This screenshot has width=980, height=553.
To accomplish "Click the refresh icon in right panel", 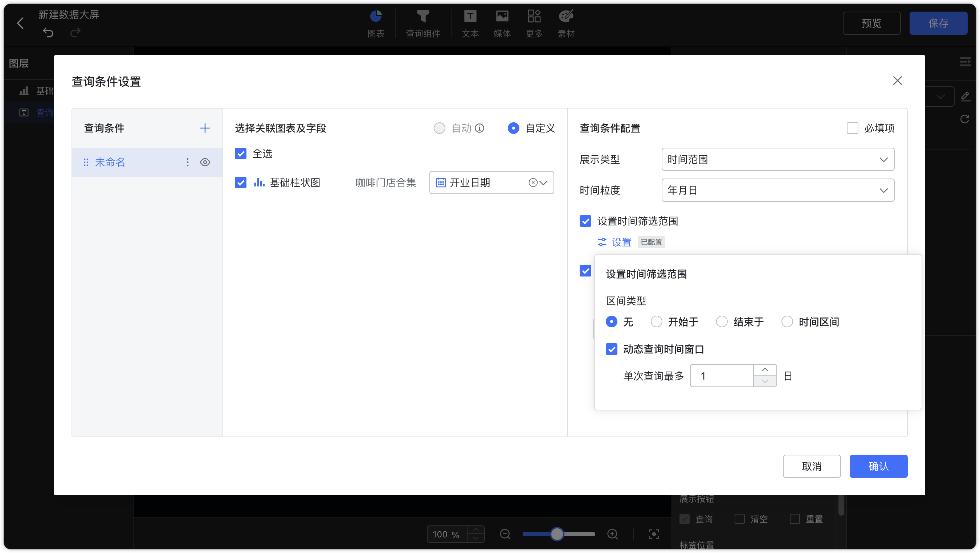I will (x=965, y=119).
